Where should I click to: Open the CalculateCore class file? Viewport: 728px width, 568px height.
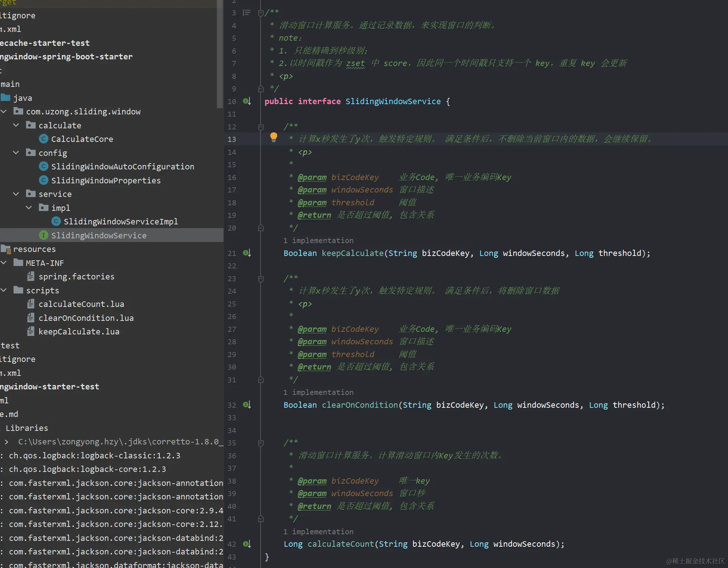tap(82, 139)
